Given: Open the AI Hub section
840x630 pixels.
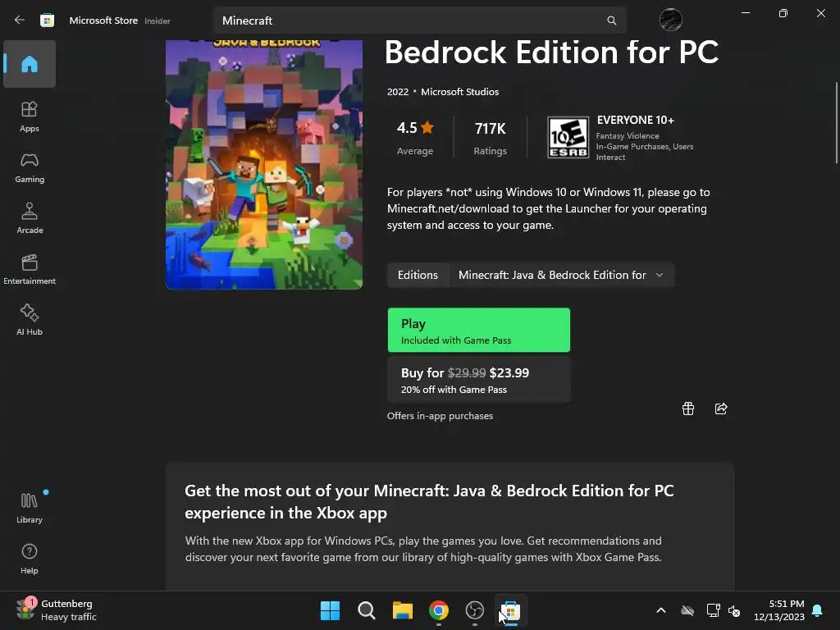Looking at the screenshot, I should (x=30, y=320).
